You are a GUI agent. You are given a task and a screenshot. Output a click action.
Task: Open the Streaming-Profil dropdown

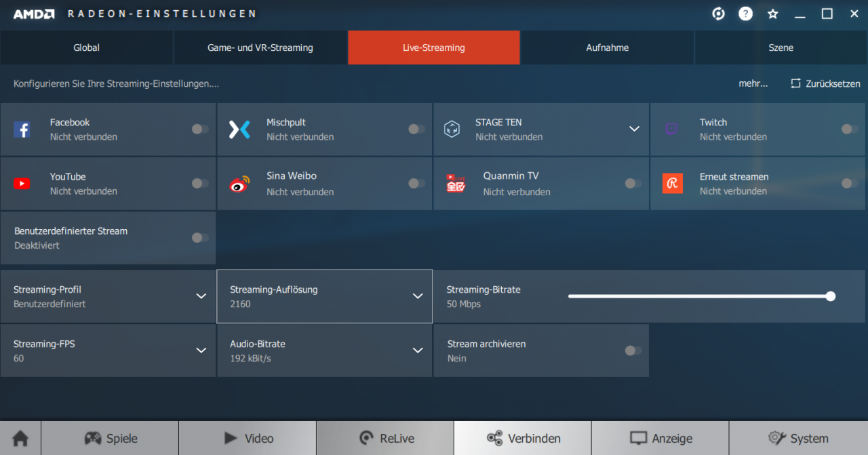108,296
